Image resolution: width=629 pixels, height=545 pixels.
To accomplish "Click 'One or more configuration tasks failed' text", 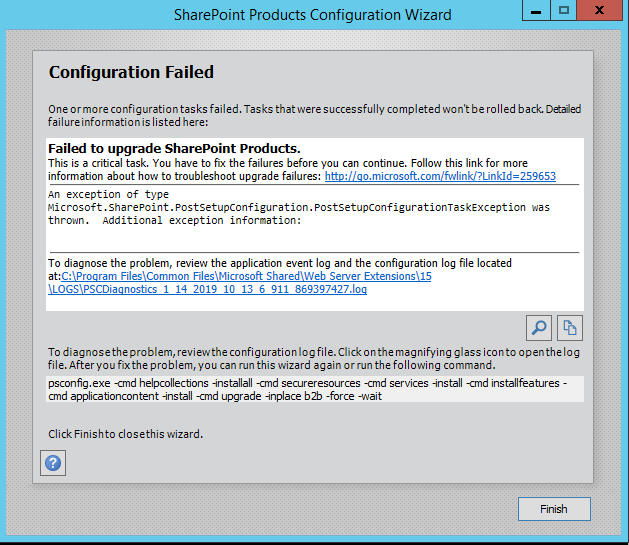I will [x=314, y=115].
